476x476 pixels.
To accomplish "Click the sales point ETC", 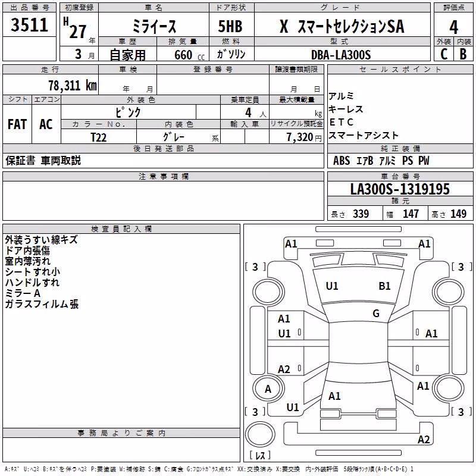I will pyautogui.click(x=341, y=122).
